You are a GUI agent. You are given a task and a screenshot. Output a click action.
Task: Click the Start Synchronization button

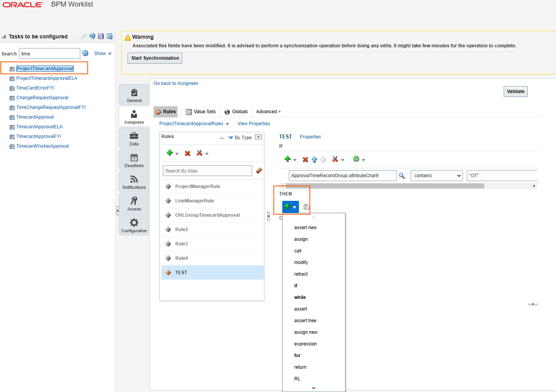[x=155, y=58]
